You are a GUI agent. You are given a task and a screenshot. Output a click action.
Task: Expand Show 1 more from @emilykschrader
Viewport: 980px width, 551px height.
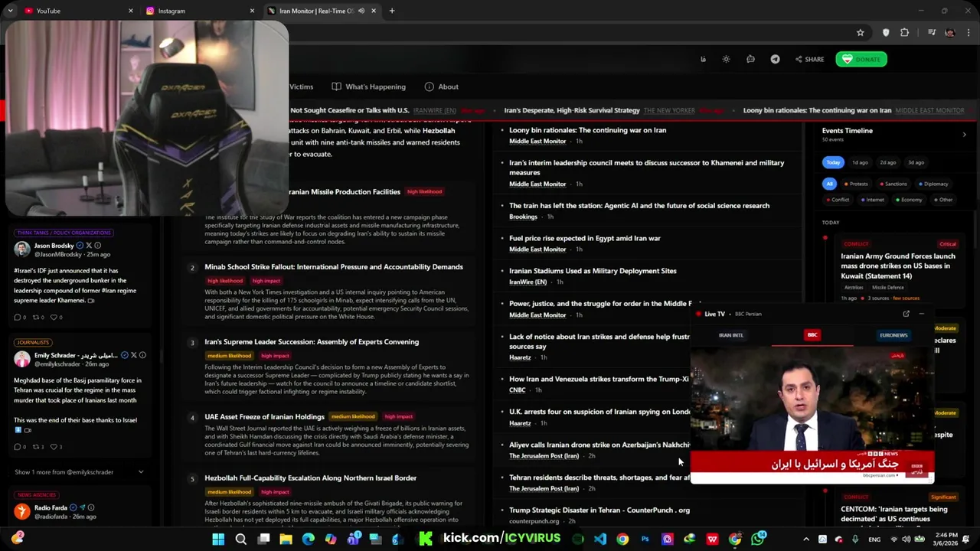pyautogui.click(x=79, y=472)
